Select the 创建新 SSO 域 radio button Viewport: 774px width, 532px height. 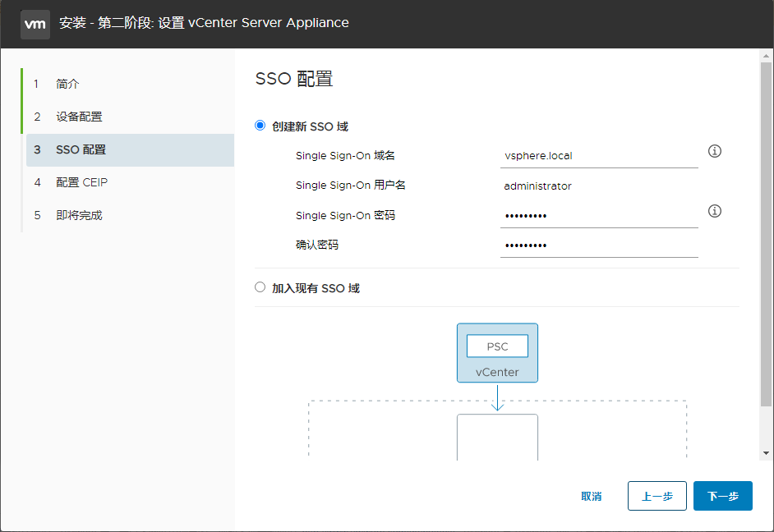260,126
